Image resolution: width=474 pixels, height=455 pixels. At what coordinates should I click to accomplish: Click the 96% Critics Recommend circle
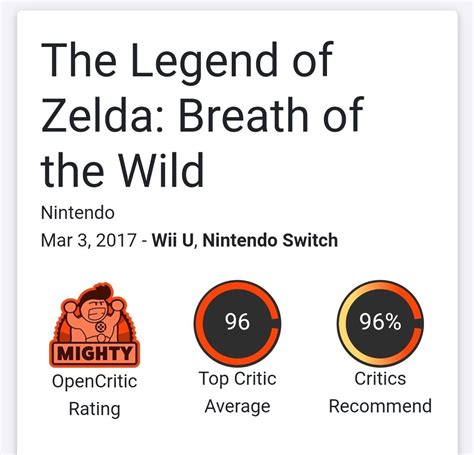pyautogui.click(x=380, y=323)
